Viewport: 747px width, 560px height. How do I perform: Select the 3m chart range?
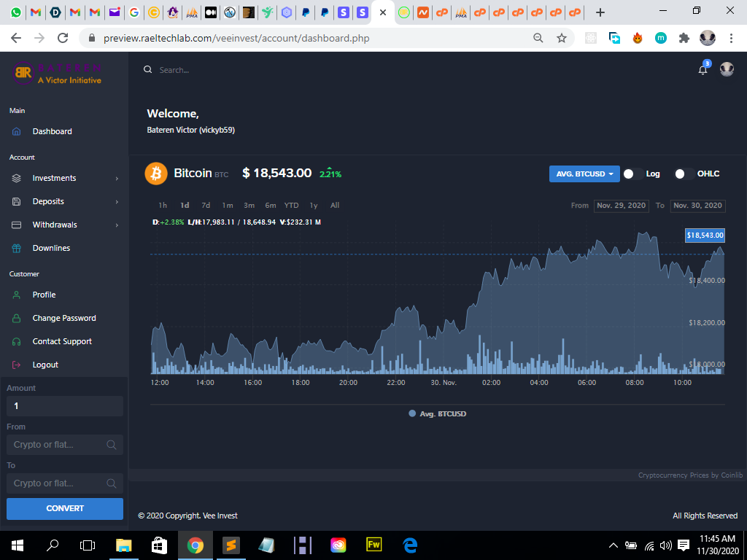coord(249,205)
